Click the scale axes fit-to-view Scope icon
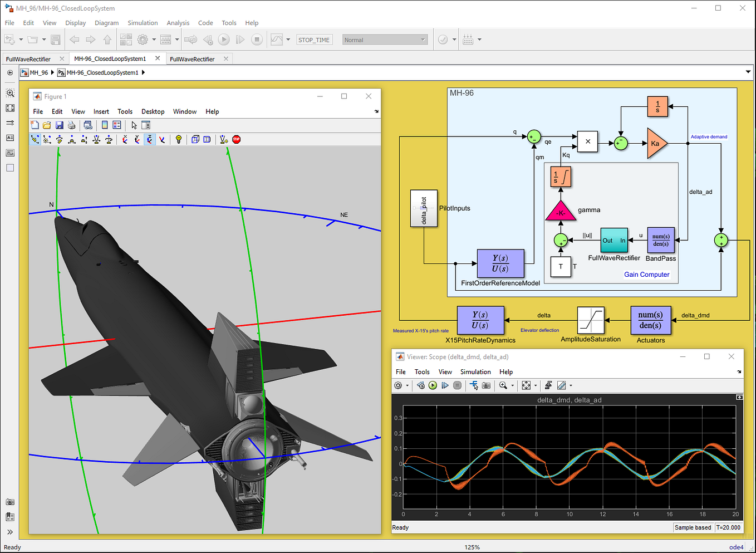Screen dimensions: 756x553 click(x=526, y=385)
